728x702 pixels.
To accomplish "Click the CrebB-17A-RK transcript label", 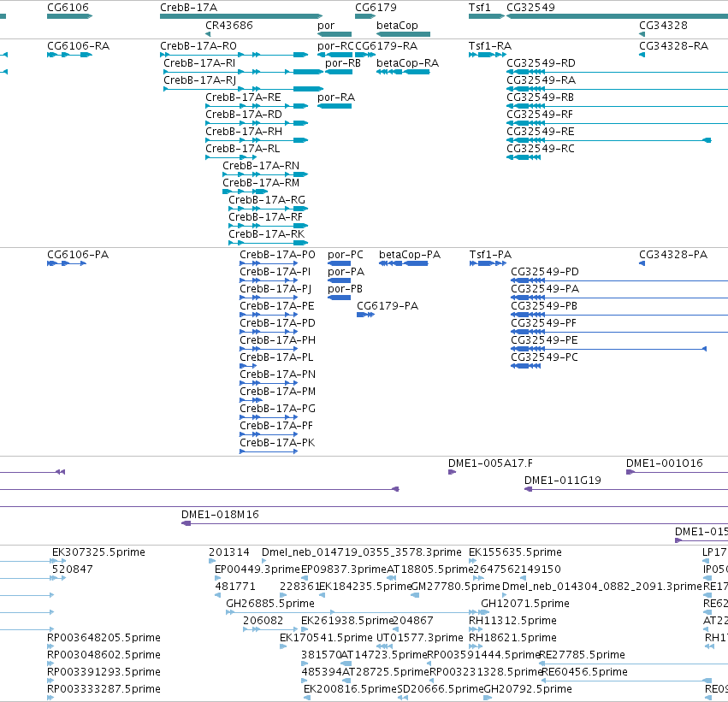I will [267, 233].
